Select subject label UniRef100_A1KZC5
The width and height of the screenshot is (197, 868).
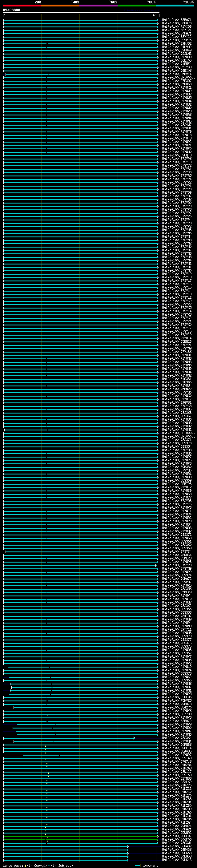(177, 785)
